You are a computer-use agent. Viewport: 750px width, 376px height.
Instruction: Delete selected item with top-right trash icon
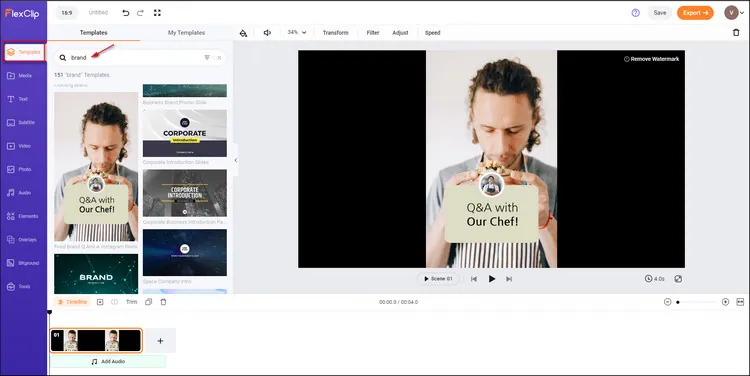736,33
